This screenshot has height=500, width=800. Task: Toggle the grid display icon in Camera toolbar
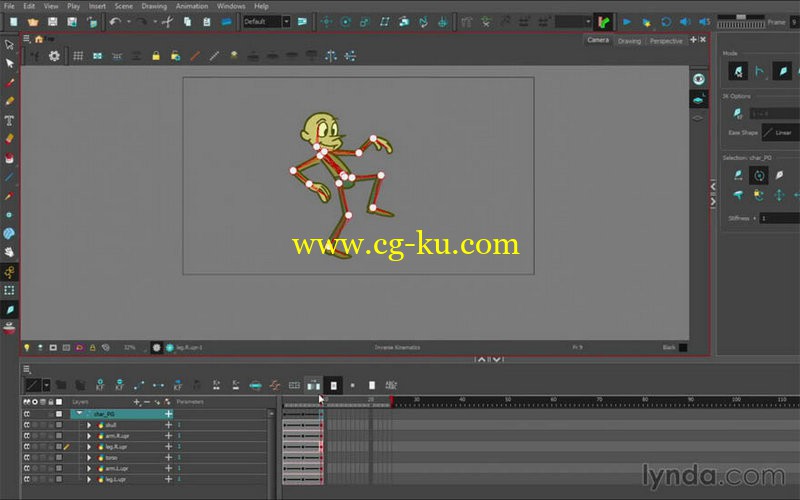pos(78,56)
